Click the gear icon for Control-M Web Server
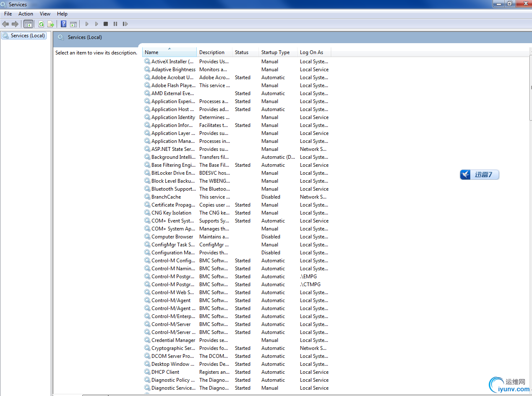 (x=147, y=292)
